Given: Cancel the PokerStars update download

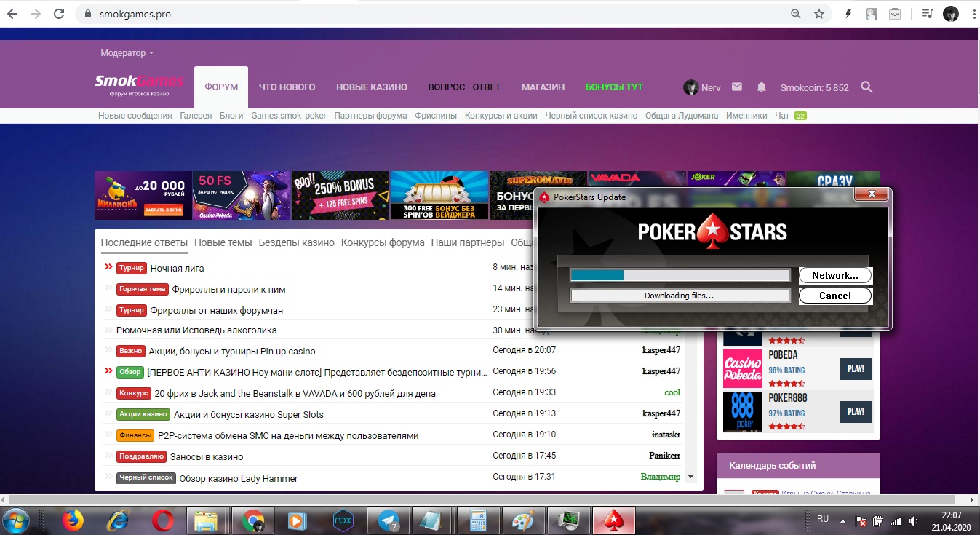Looking at the screenshot, I should [x=835, y=296].
